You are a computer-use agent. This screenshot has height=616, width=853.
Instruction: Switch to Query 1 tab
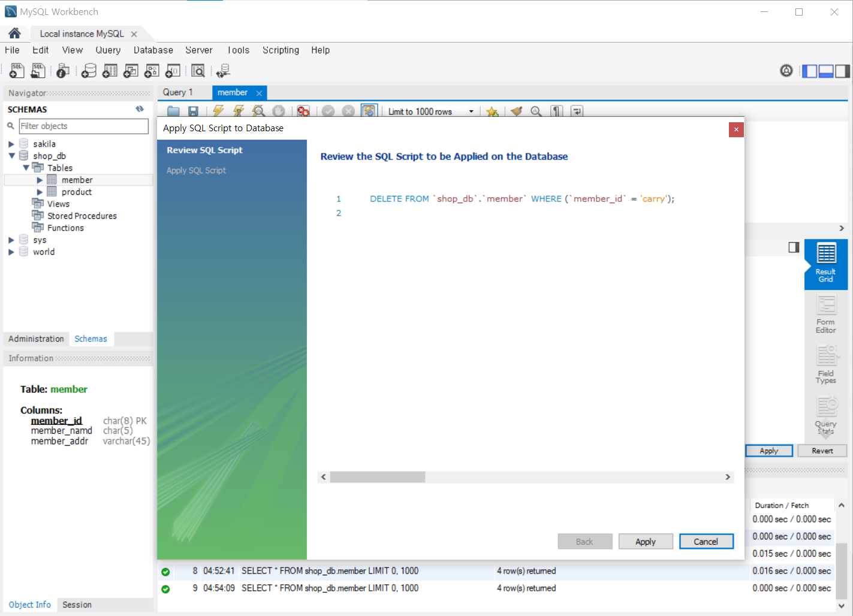click(x=178, y=92)
